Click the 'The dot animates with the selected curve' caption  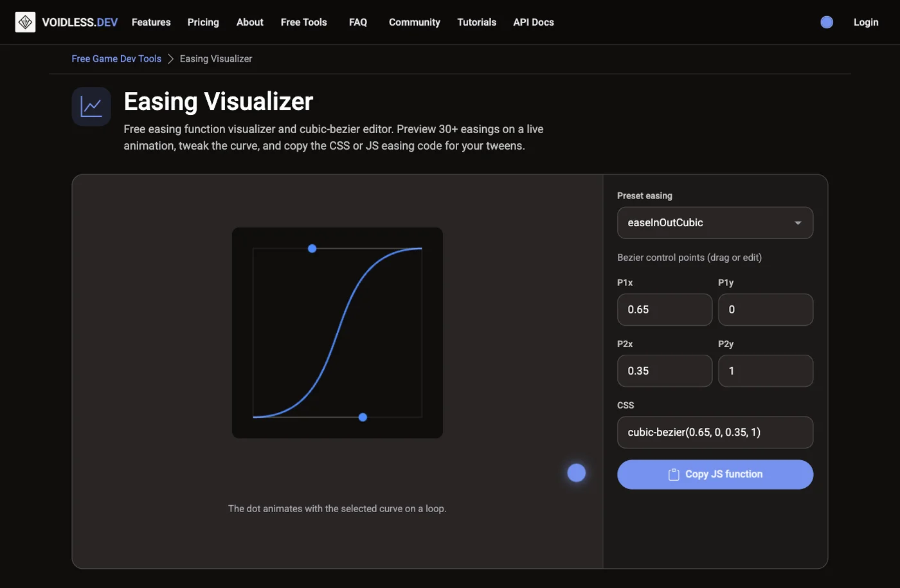point(337,508)
